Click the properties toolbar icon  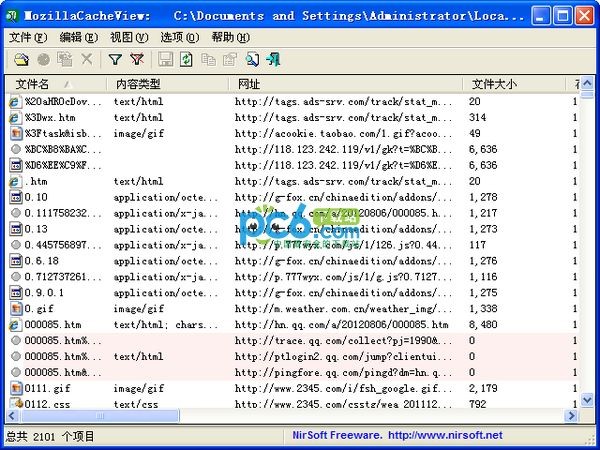(x=230, y=59)
